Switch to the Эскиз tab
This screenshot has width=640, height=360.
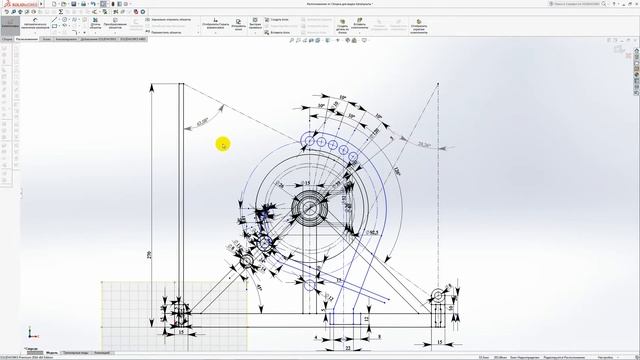(x=47, y=39)
